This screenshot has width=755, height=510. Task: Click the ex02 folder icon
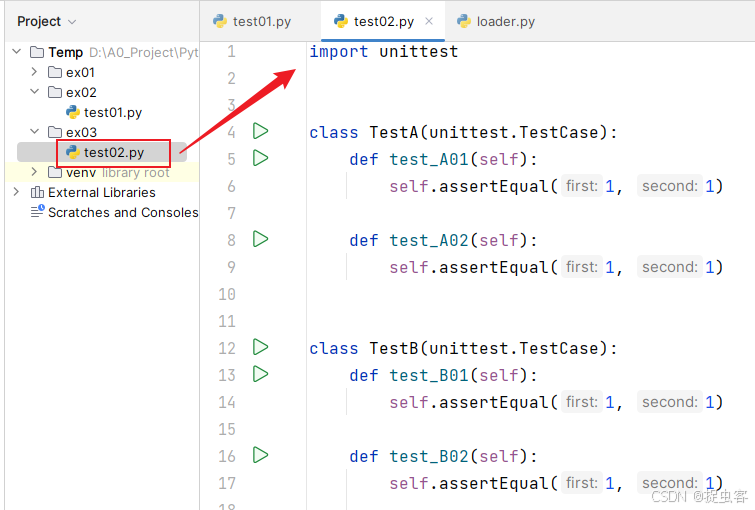point(55,92)
